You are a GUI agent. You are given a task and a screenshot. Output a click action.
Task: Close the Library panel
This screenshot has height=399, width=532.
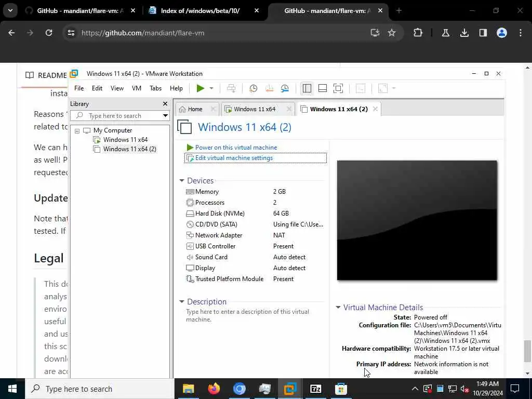[x=165, y=104]
